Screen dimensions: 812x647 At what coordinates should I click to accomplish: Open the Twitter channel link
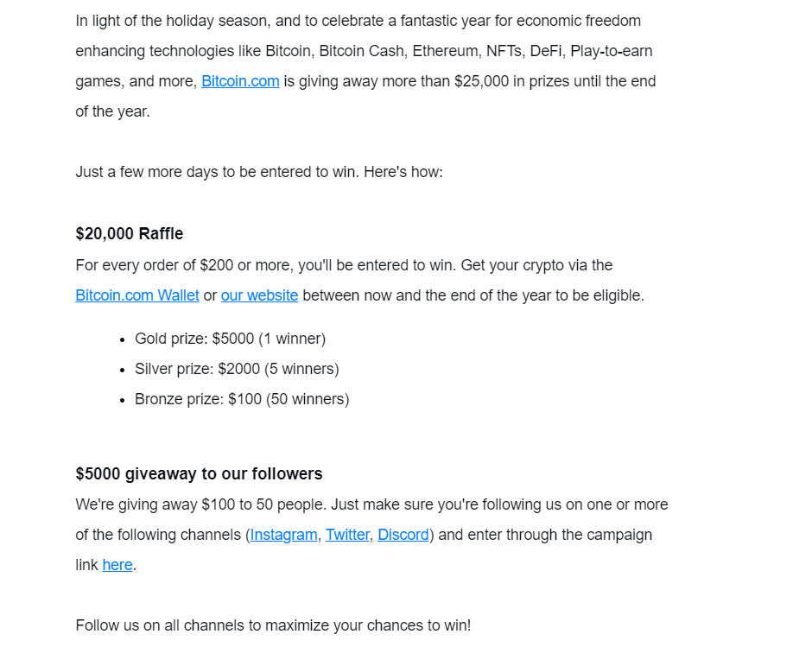pyautogui.click(x=347, y=535)
